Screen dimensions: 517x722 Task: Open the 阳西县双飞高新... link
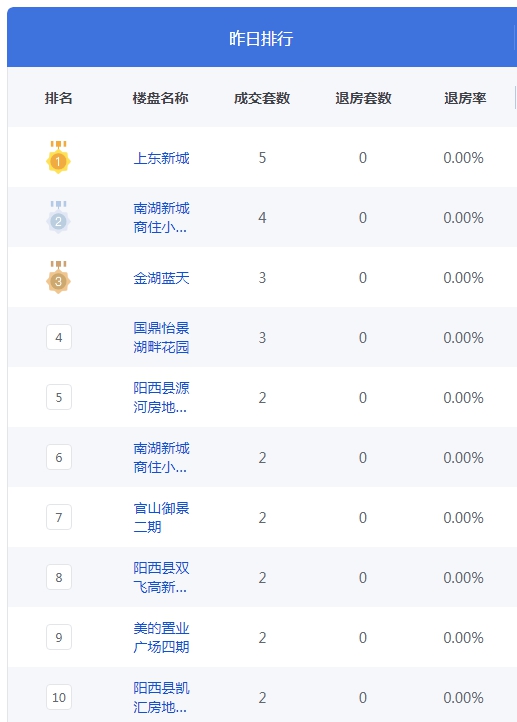(161, 577)
